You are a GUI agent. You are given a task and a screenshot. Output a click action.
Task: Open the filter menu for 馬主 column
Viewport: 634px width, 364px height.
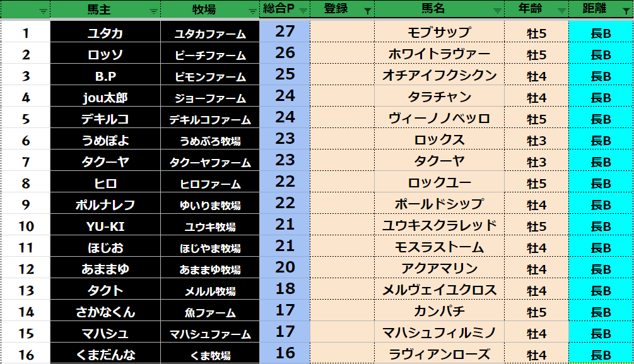click(154, 11)
